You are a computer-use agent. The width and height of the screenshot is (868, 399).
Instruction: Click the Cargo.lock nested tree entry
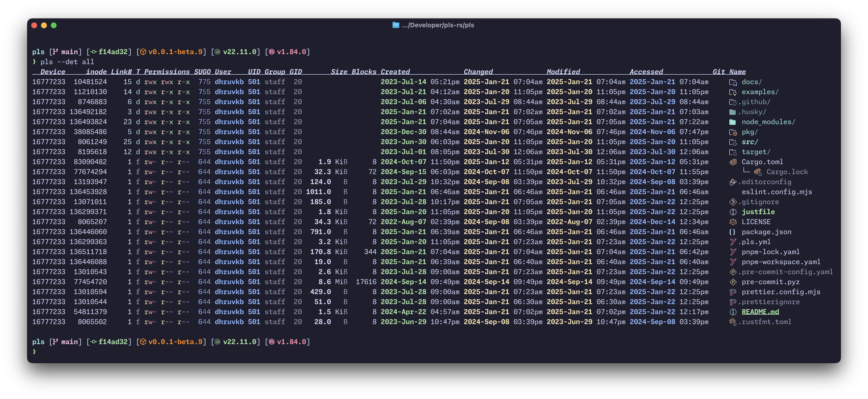click(787, 172)
